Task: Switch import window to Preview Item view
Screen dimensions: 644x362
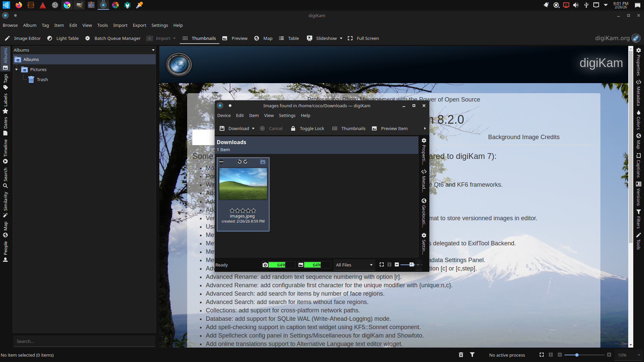Action: pos(390,128)
